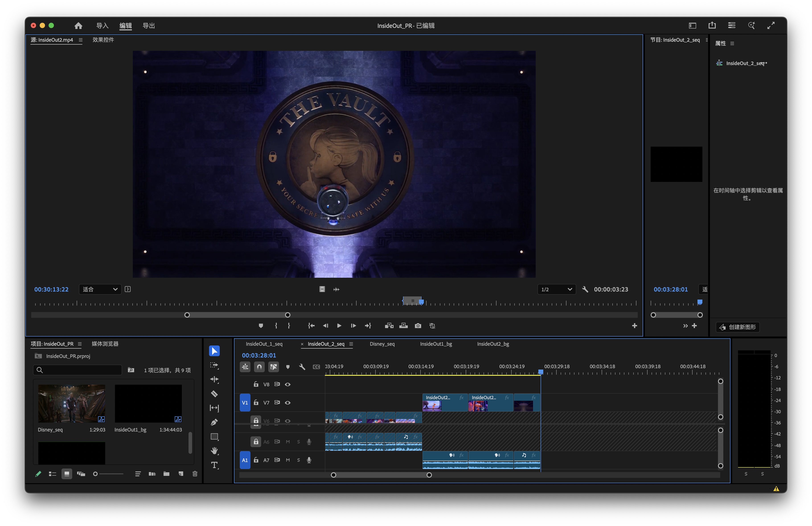Open source monitor button editor plus
812x526 pixels.
pyautogui.click(x=634, y=326)
